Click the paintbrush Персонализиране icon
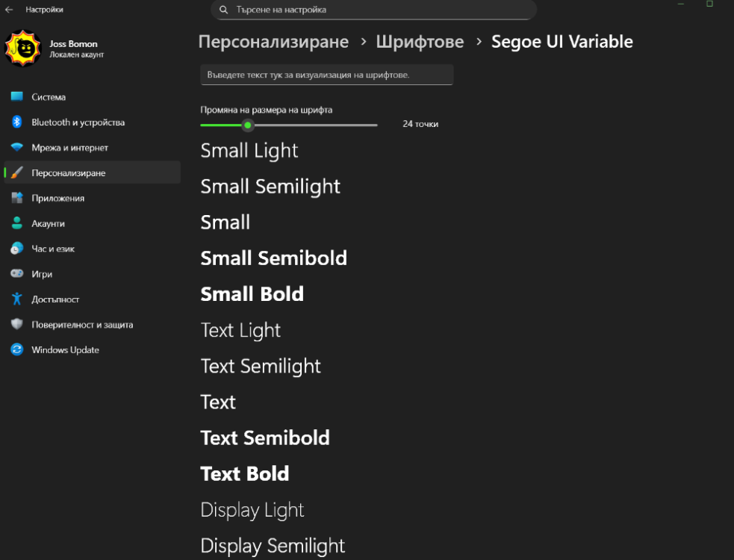This screenshot has height=560, width=734. coord(17,172)
